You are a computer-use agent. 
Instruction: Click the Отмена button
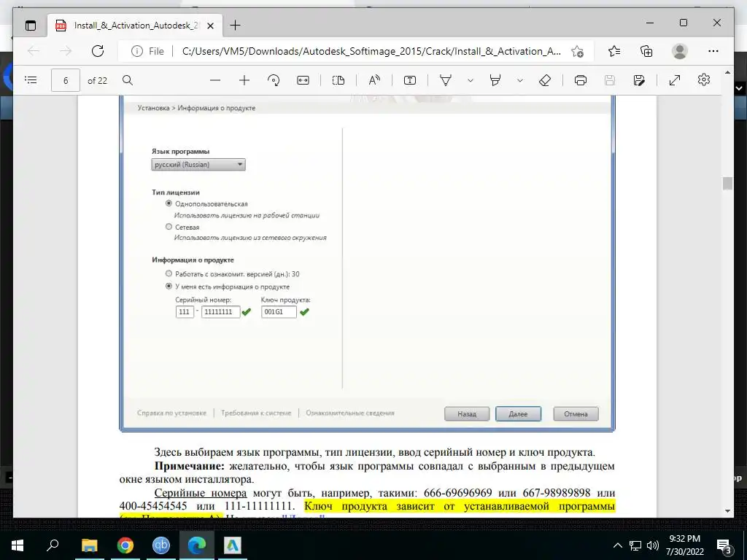coord(576,414)
